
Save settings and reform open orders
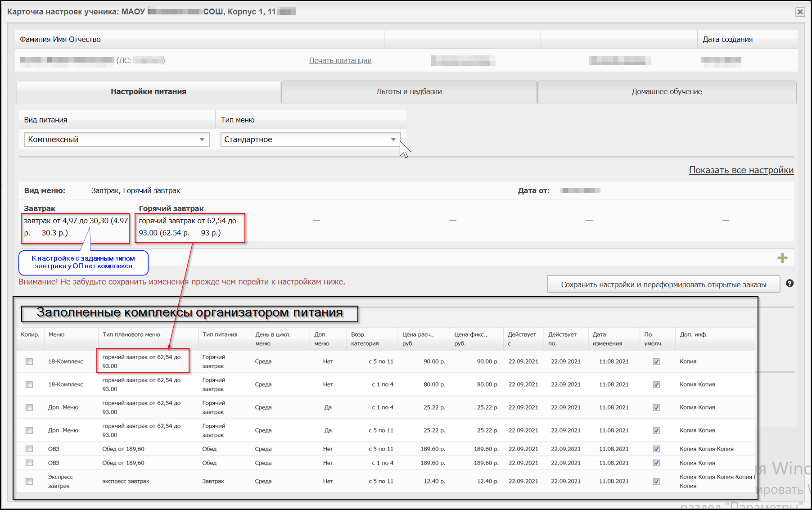point(663,284)
